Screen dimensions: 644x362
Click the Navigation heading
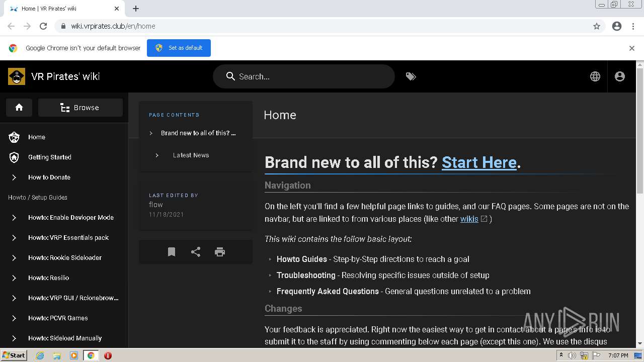[288, 185]
